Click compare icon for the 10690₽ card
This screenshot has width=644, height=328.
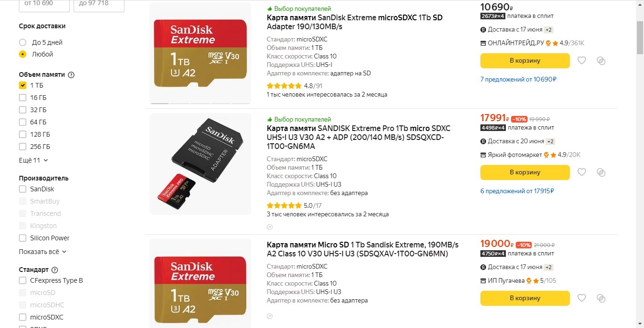tap(601, 60)
